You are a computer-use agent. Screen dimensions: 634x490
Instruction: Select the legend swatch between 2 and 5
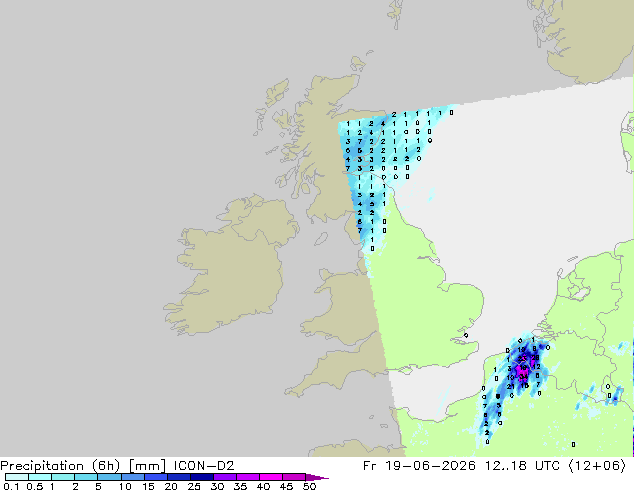point(86,477)
